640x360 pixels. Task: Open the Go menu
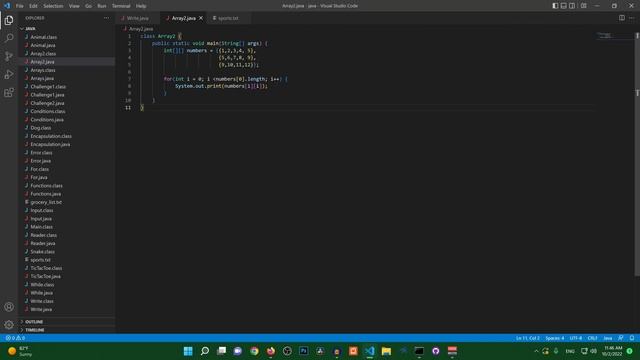coord(89,6)
